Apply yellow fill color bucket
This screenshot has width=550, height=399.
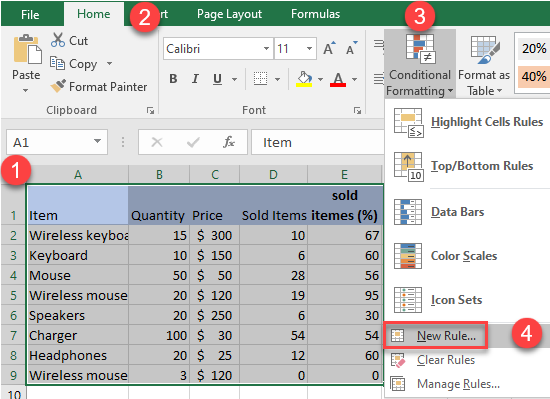[x=304, y=79]
